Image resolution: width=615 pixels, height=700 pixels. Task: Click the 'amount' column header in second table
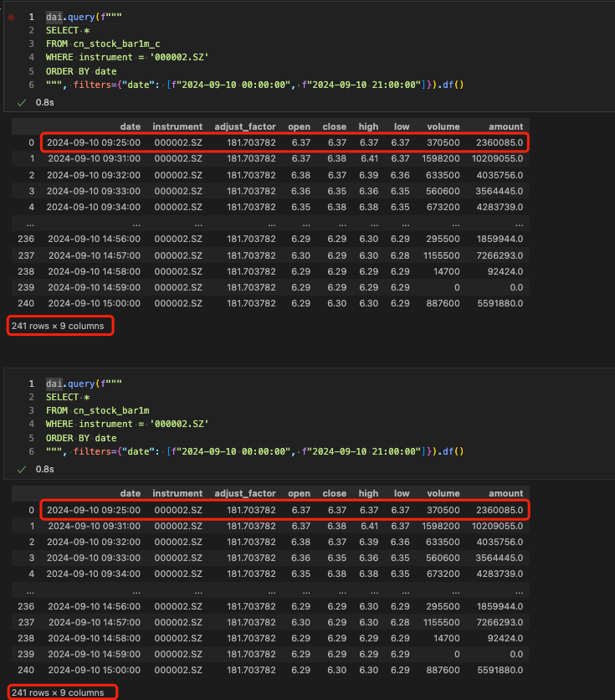507,493
